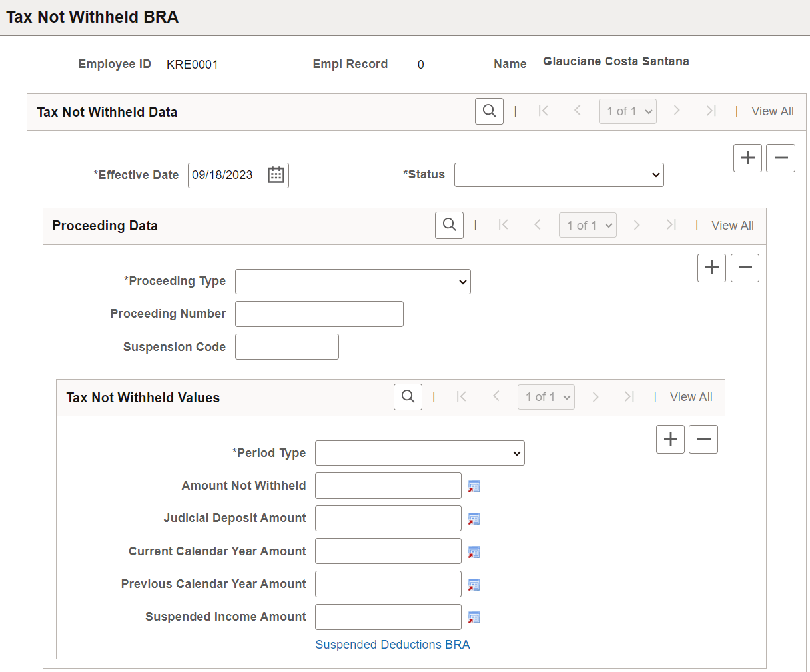Delete the Proceeding Data row
The height and width of the screenshot is (672, 810).
pyautogui.click(x=745, y=268)
